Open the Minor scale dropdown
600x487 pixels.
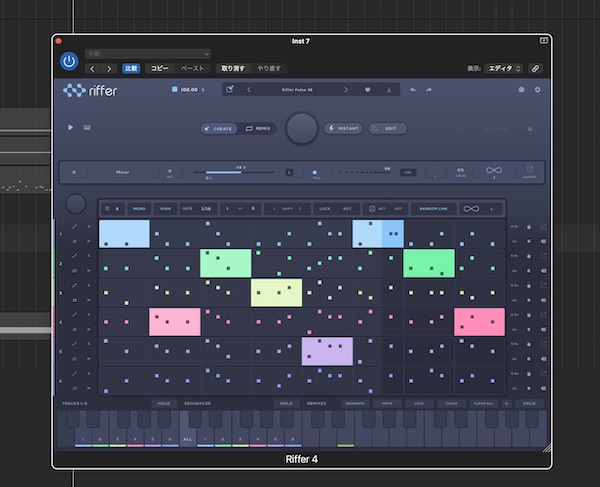(x=122, y=172)
